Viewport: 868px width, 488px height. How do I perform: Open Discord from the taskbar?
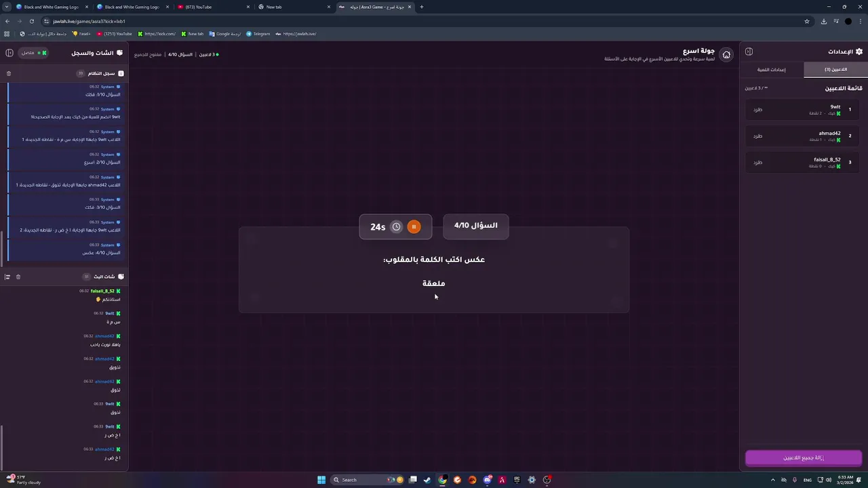tap(487, 480)
